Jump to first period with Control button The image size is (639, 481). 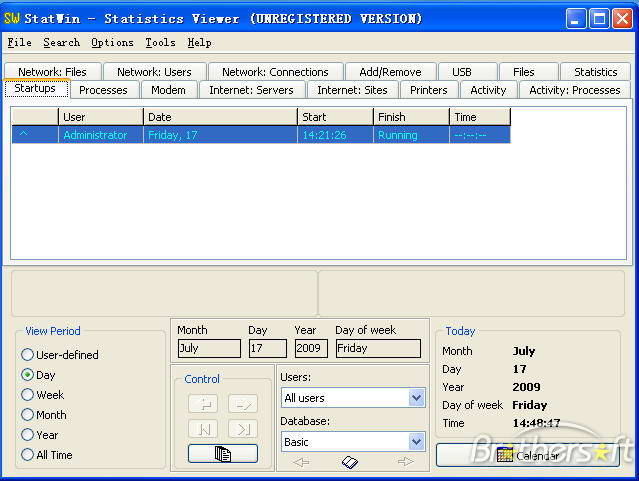203,429
